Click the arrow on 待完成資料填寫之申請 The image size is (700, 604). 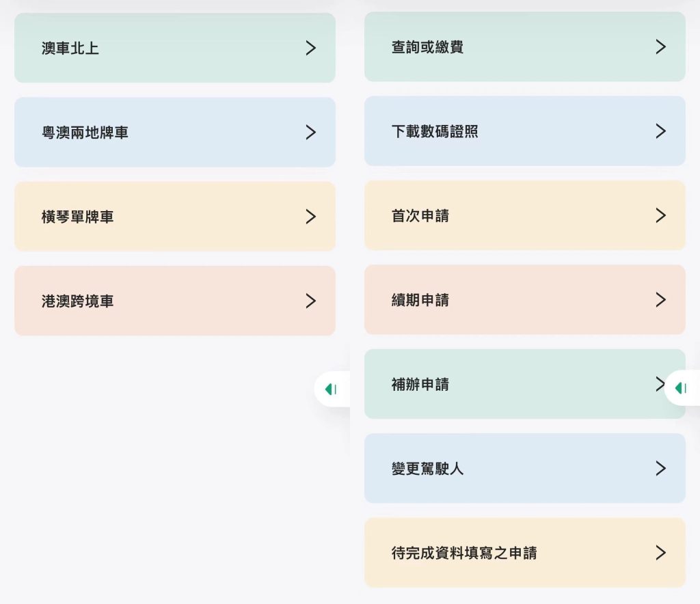660,552
